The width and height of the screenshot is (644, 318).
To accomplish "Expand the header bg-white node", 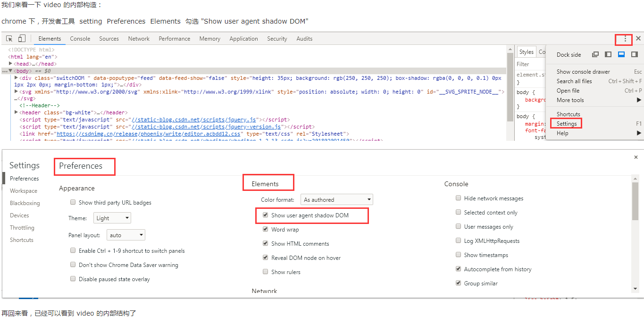I will pos(17,112).
